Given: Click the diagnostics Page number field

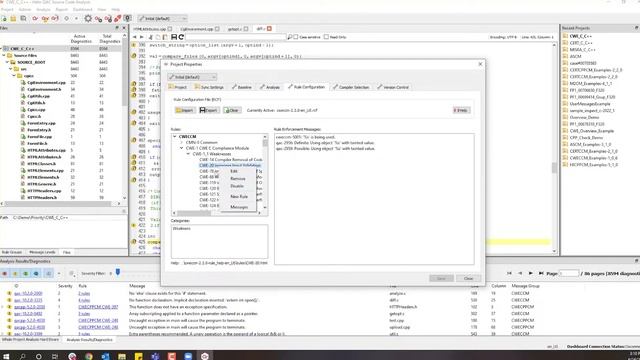Looking at the screenshot, I should (x=569, y=273).
